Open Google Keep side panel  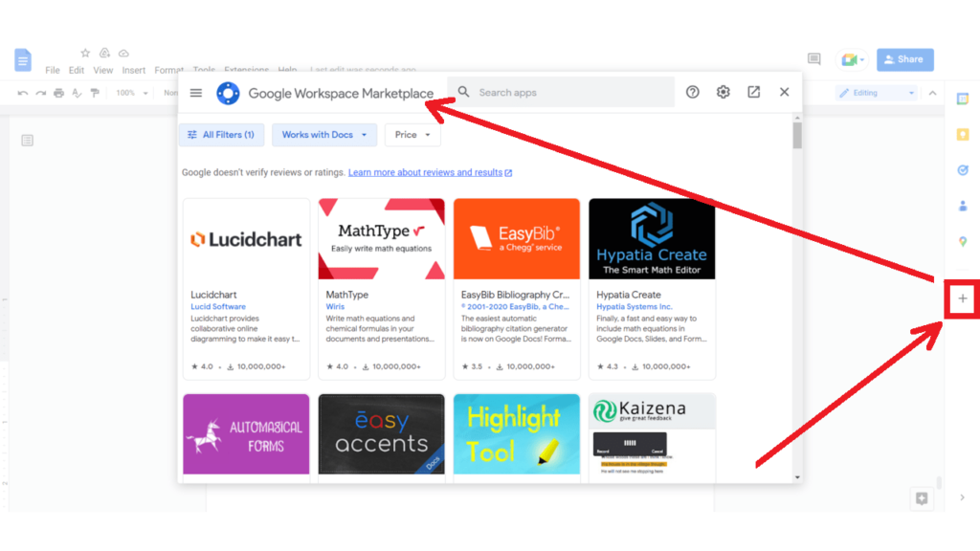tap(963, 134)
